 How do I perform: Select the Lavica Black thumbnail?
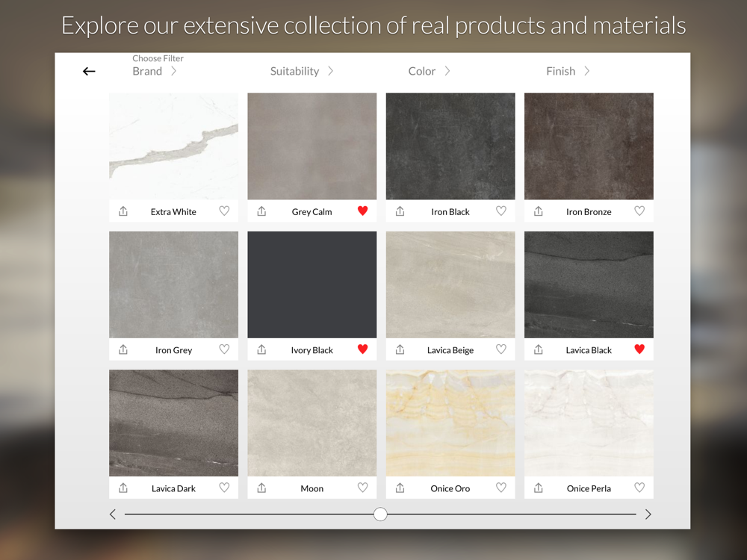(x=589, y=284)
